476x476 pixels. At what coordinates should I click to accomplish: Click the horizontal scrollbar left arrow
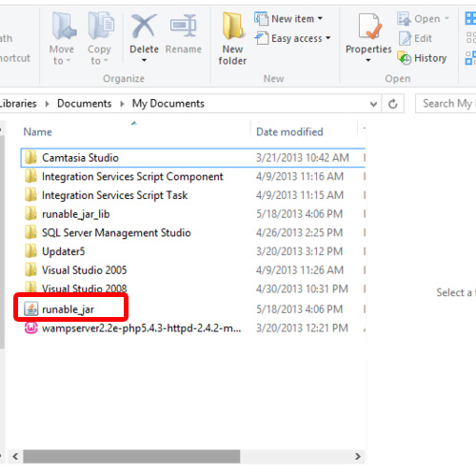pos(15,456)
